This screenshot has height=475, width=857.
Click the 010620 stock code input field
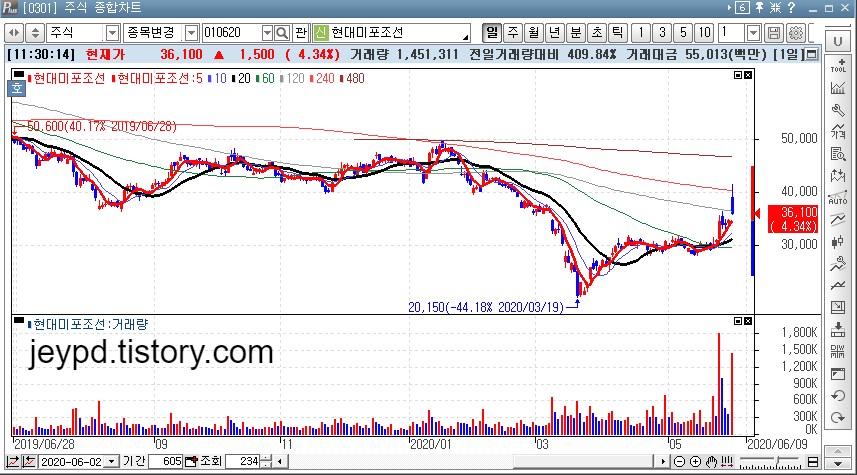(x=232, y=33)
